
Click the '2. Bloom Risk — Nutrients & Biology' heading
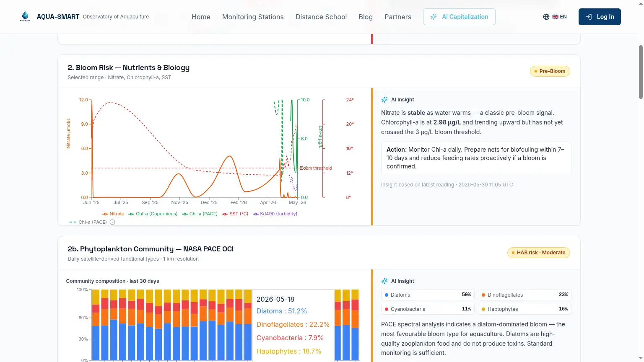(129, 67)
